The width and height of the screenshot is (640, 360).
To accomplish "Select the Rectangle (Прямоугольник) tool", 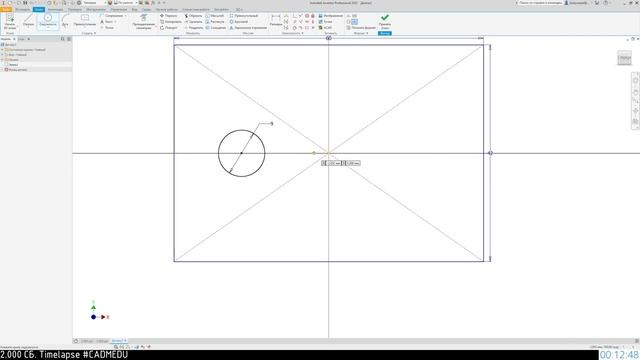I will click(x=85, y=21).
